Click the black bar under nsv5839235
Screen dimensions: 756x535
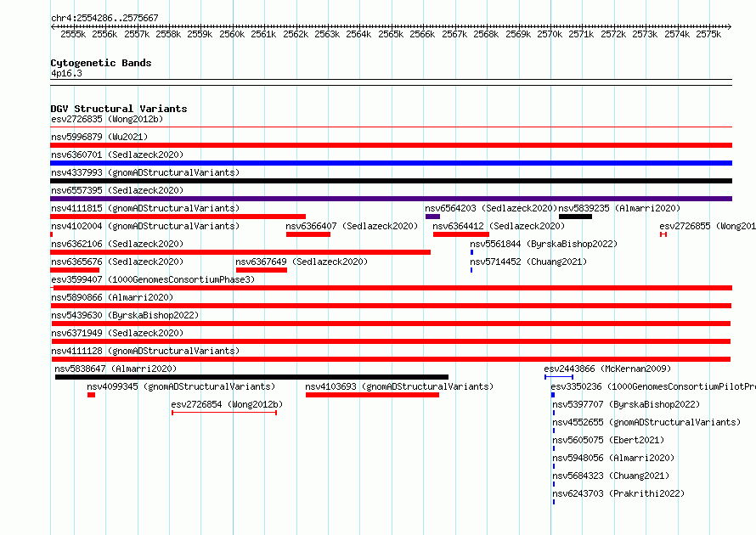pos(575,217)
